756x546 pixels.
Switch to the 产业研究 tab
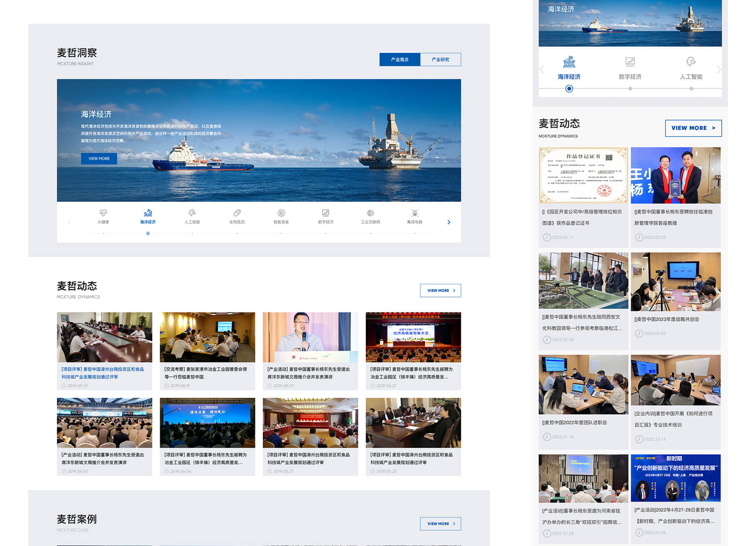[441, 59]
